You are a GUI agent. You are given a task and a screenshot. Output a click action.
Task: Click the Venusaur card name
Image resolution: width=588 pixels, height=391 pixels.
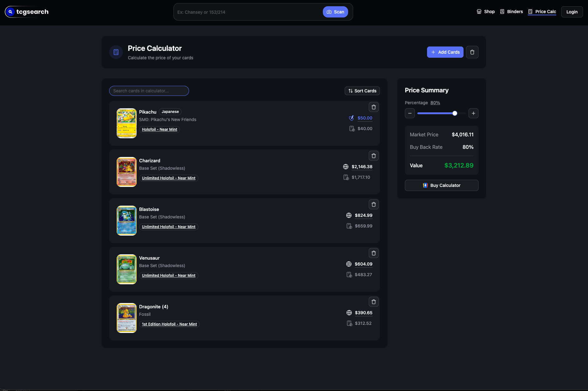(149, 258)
